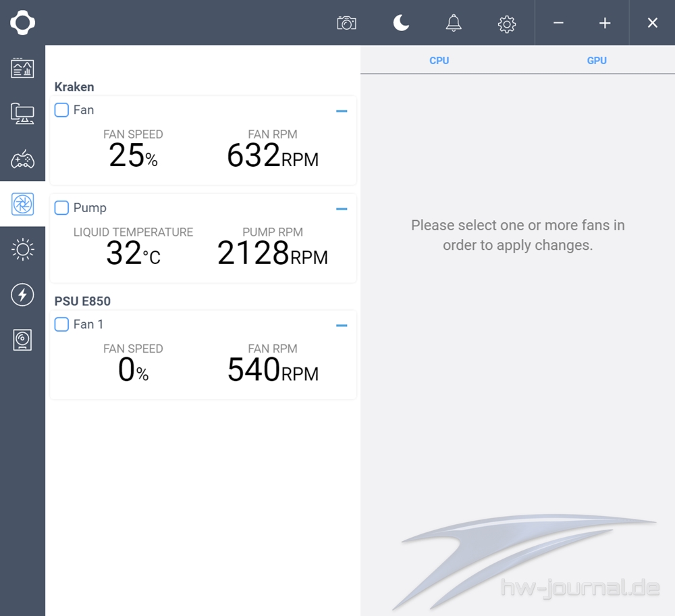Click the 2128 RPM pump value
Viewport: 675px width, 616px height.
[x=273, y=253]
